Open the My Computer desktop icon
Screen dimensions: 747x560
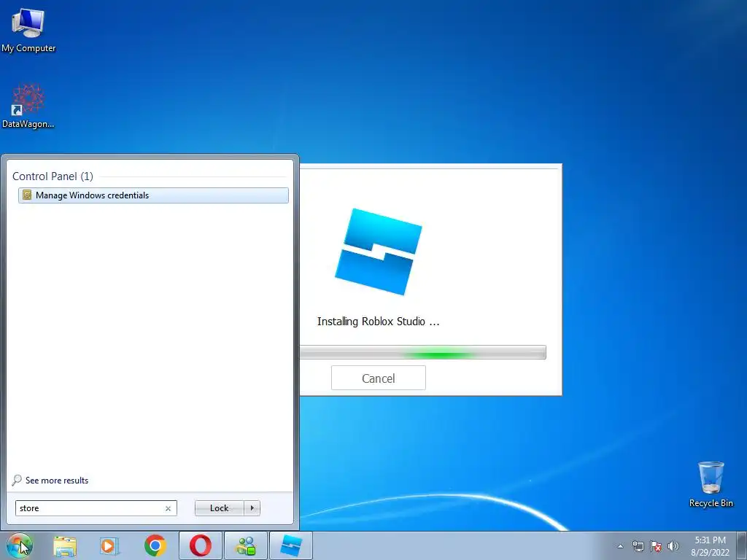[28, 30]
